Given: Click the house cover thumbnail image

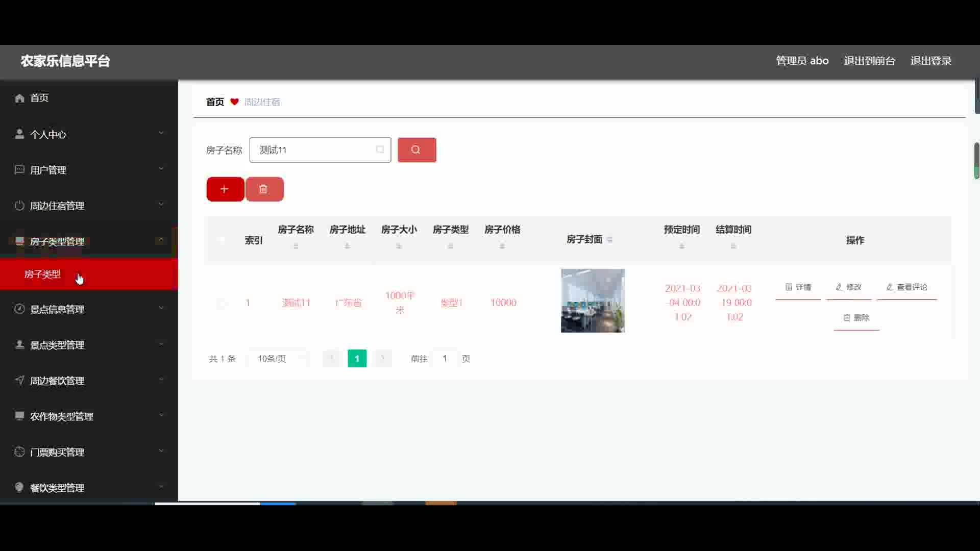Looking at the screenshot, I should (593, 301).
